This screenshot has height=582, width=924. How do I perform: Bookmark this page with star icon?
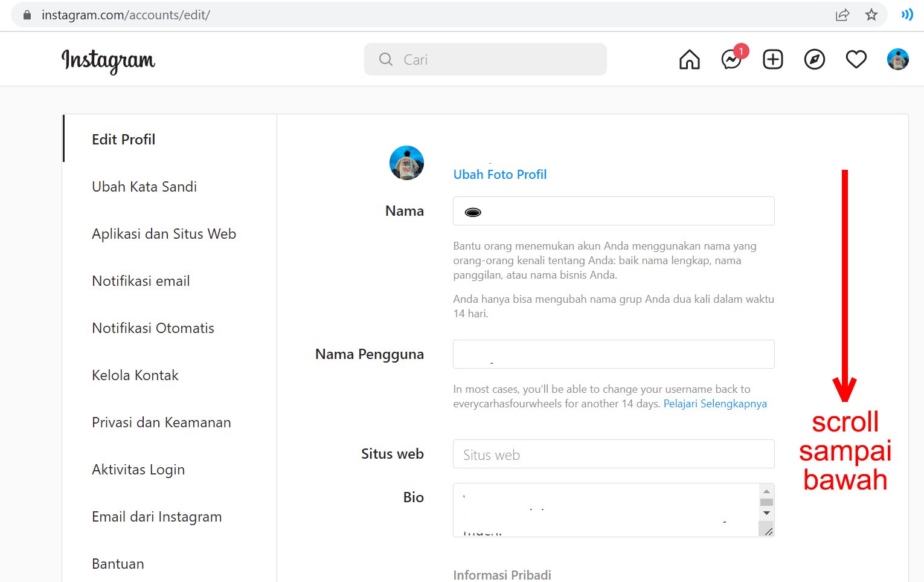[871, 15]
